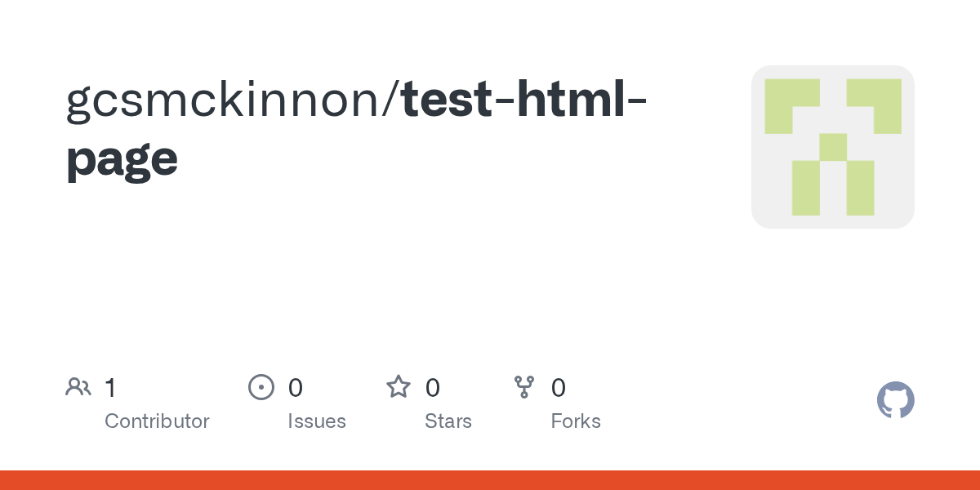This screenshot has width=980, height=490.
Task: Click the orange language bar at the bottom
Action: pos(490,480)
